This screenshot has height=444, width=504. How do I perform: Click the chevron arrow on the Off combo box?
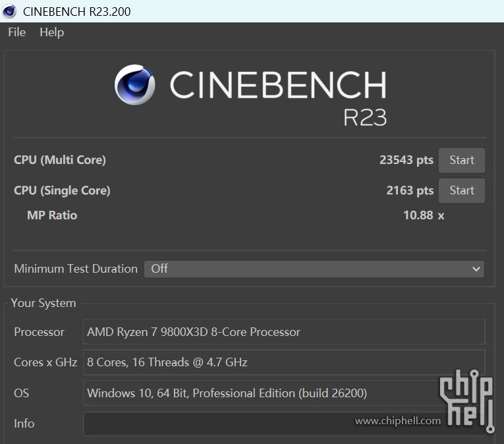(x=476, y=269)
